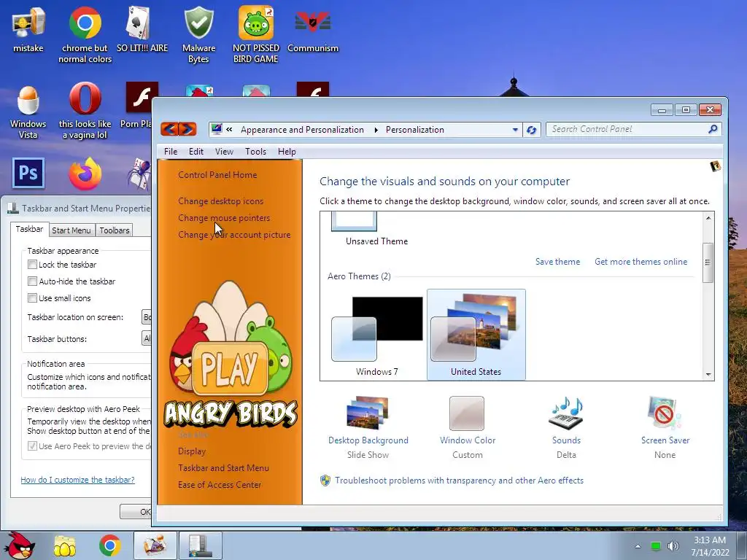The image size is (747, 560).
Task: Open 'Ease of Access Center' link
Action: coord(220,485)
